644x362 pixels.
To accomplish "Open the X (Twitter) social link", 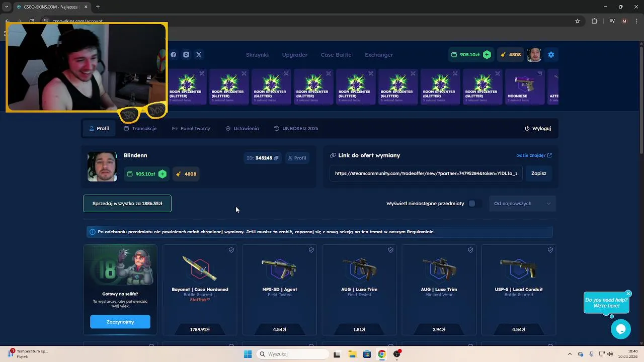I will pos(199,55).
